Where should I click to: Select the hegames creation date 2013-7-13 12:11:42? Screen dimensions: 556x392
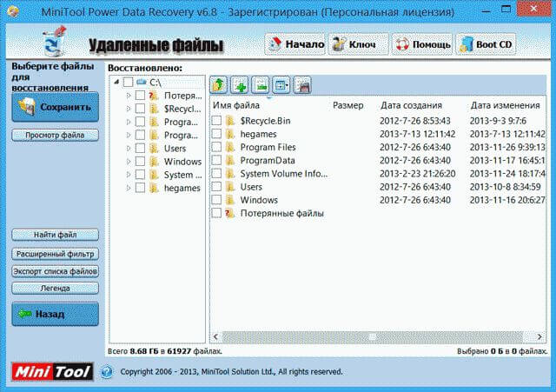417,134
